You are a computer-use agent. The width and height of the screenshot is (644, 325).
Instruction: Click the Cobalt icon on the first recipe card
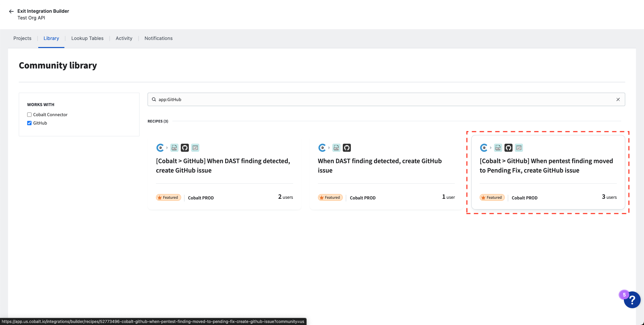(x=160, y=148)
